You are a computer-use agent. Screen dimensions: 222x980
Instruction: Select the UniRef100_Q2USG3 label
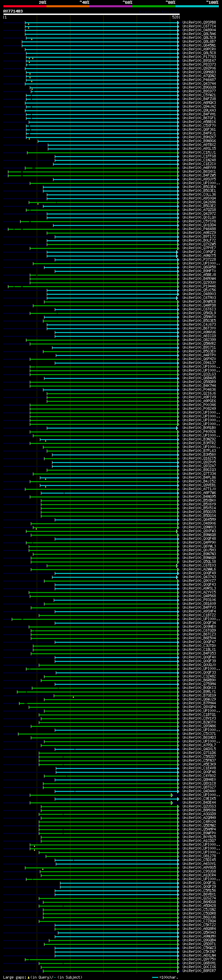[x=199, y=806]
